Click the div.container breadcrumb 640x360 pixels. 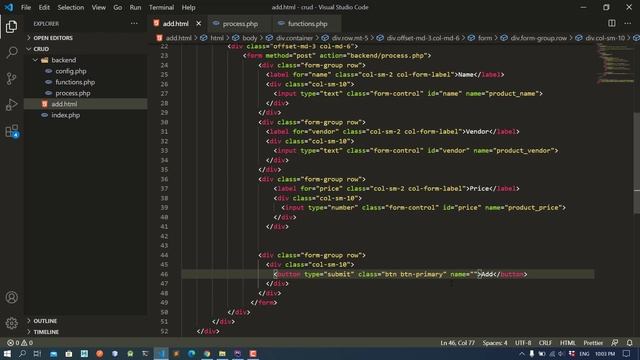tap(294, 38)
